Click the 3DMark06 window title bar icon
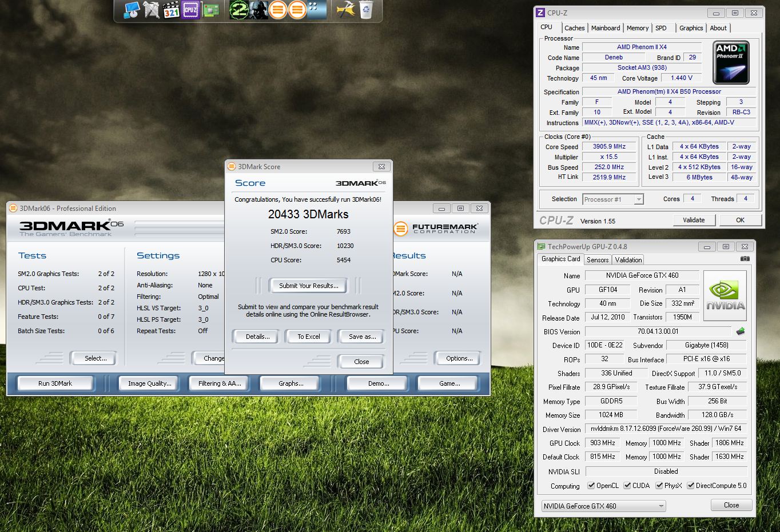This screenshot has width=780, height=532. [13, 209]
